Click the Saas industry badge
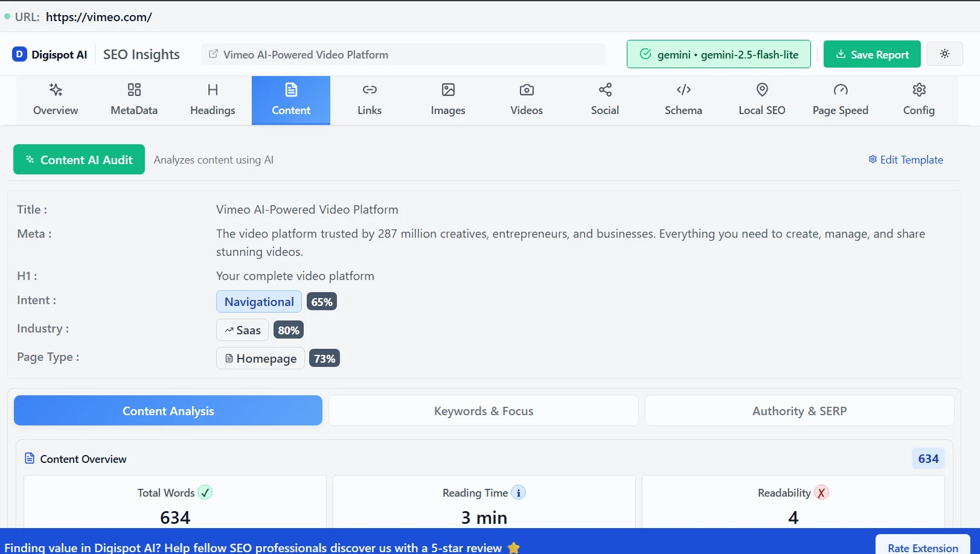 point(242,330)
